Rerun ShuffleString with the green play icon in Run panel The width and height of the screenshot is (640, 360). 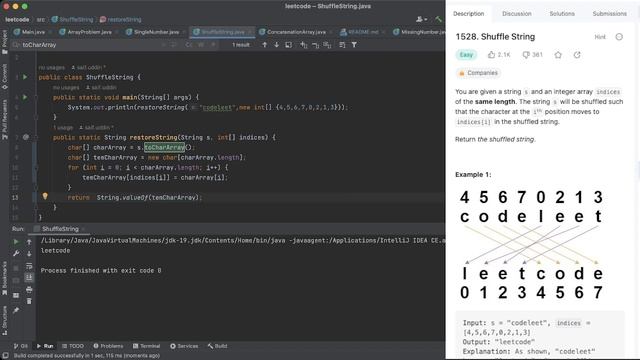coord(16,242)
